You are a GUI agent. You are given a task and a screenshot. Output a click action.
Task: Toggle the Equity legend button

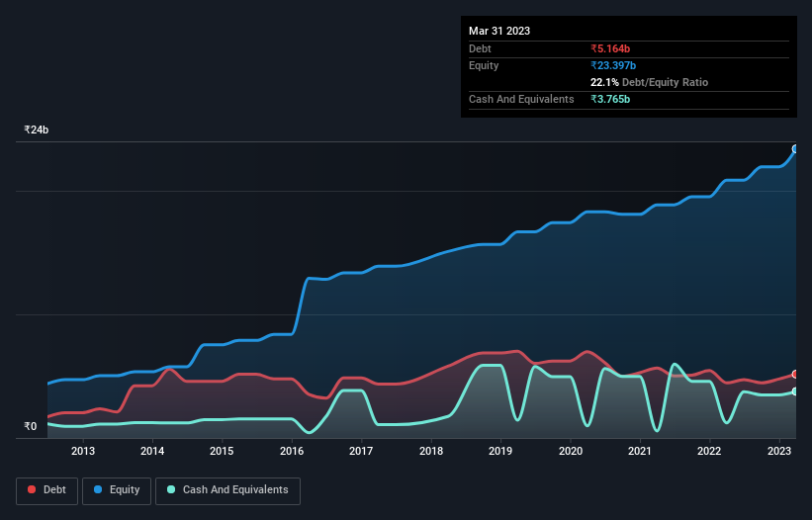pyautogui.click(x=117, y=490)
